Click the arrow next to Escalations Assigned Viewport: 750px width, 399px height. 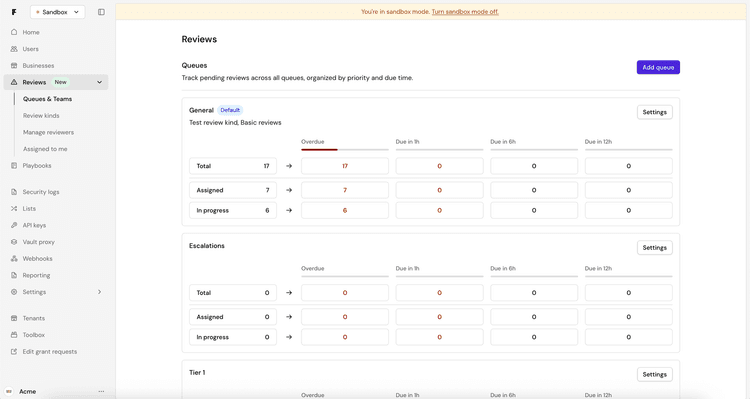tap(289, 317)
